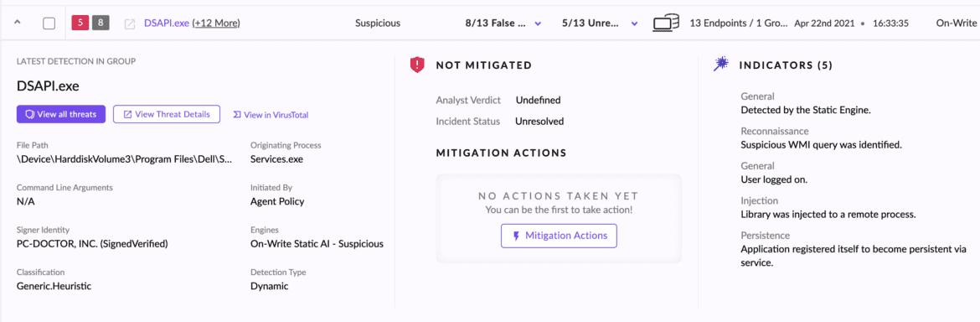Show the +12 More grouped threats

click(x=216, y=23)
